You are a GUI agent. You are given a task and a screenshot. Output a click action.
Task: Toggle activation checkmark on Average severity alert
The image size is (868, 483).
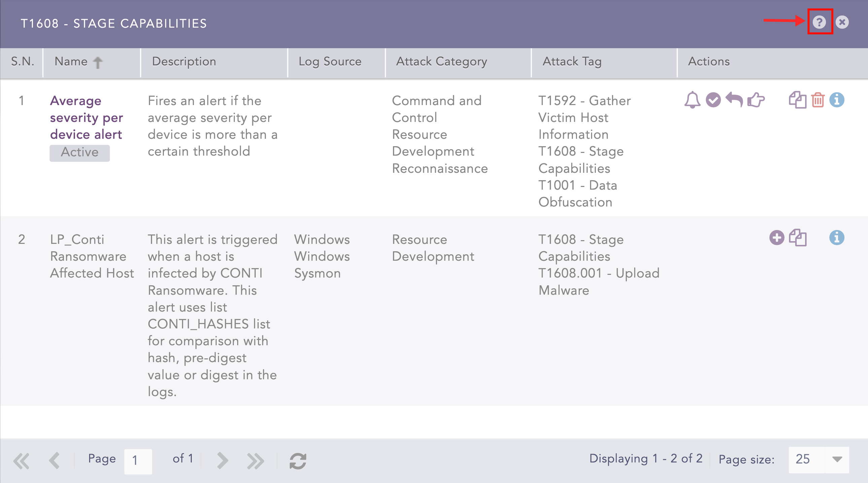[x=713, y=100]
